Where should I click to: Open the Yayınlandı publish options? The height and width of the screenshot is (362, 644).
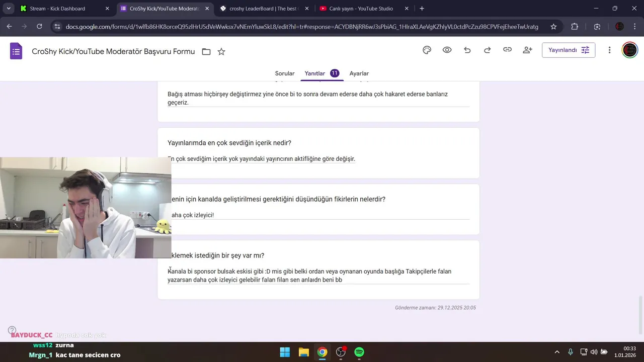point(569,50)
